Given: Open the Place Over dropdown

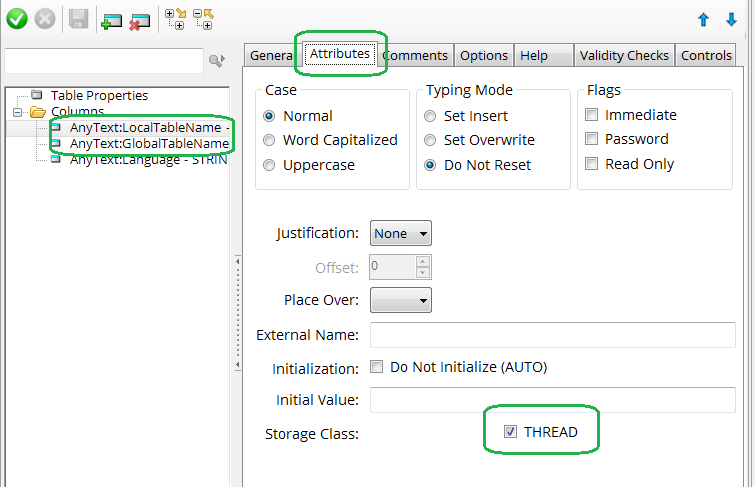Looking at the screenshot, I should pos(401,300).
